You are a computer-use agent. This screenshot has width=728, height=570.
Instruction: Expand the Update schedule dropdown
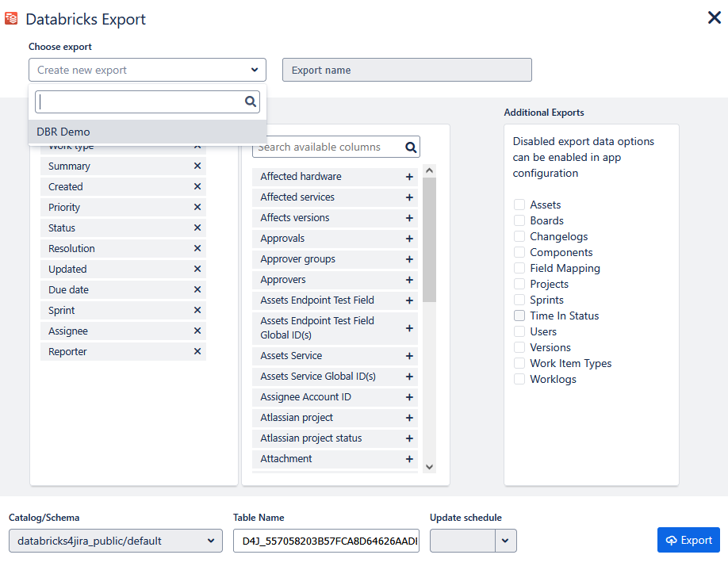click(506, 541)
